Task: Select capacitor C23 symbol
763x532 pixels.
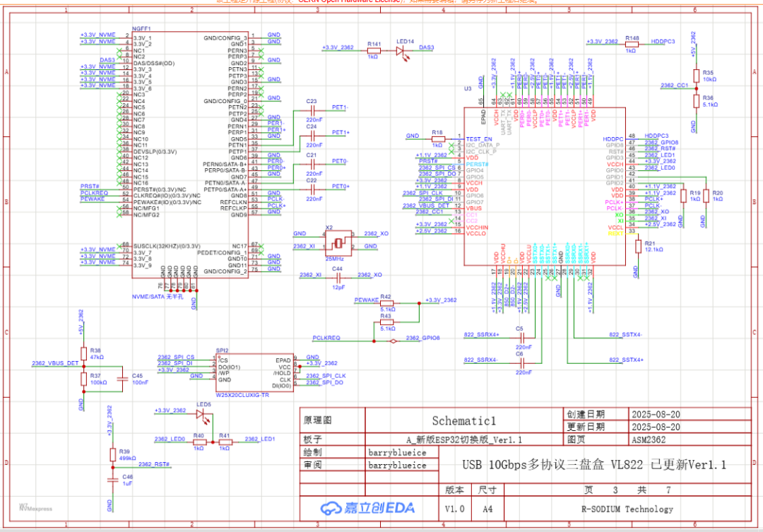Action: (312, 110)
